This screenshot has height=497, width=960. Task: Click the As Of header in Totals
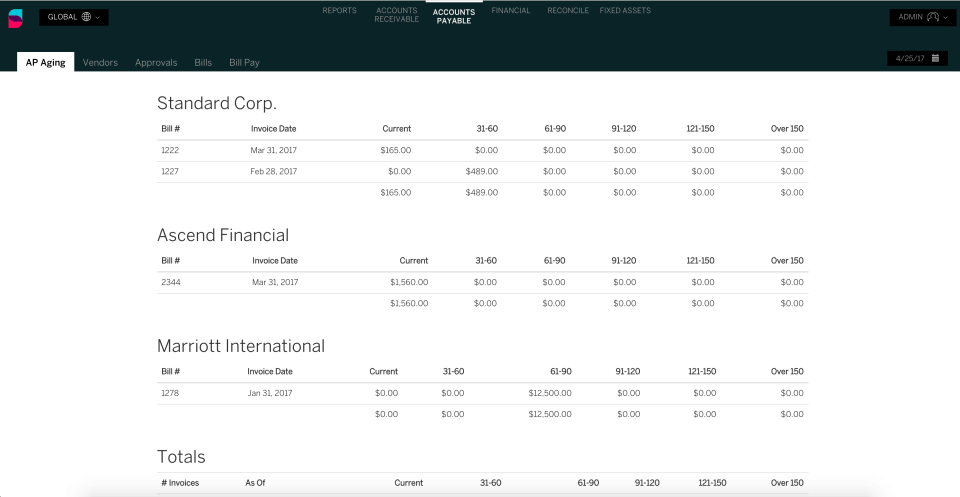pyautogui.click(x=255, y=483)
